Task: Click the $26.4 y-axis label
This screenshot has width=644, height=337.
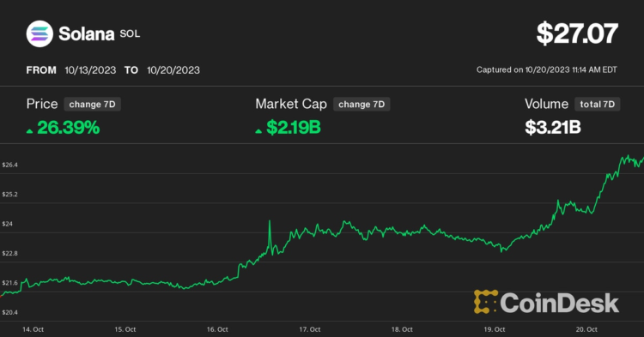Action: point(9,165)
